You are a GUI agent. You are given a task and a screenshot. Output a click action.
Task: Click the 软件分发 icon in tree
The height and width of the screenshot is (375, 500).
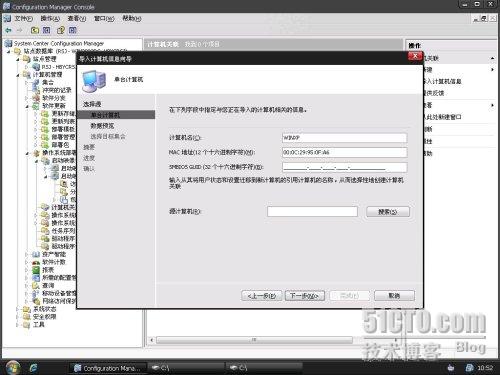point(36,98)
